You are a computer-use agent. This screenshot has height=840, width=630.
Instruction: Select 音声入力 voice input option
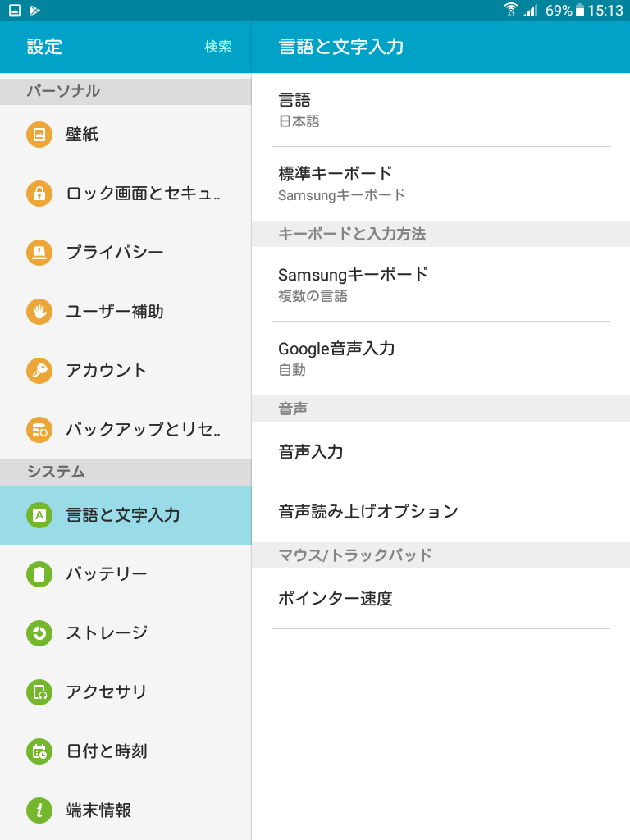click(x=441, y=451)
